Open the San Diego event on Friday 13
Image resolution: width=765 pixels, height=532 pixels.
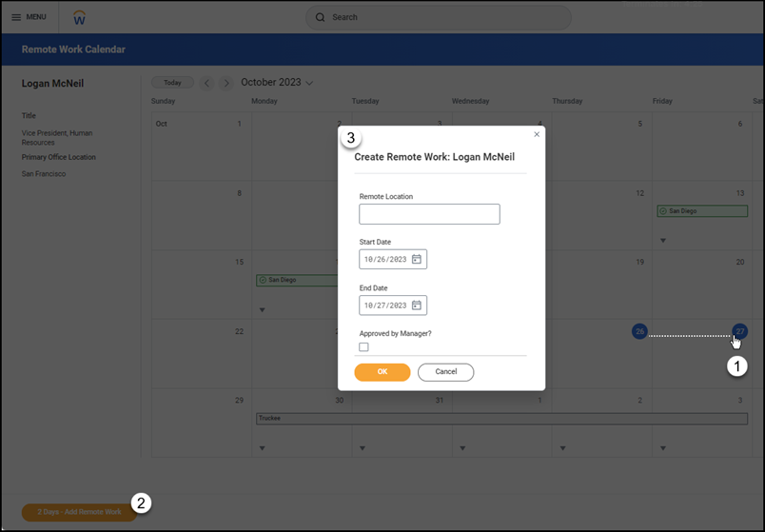[x=702, y=211]
